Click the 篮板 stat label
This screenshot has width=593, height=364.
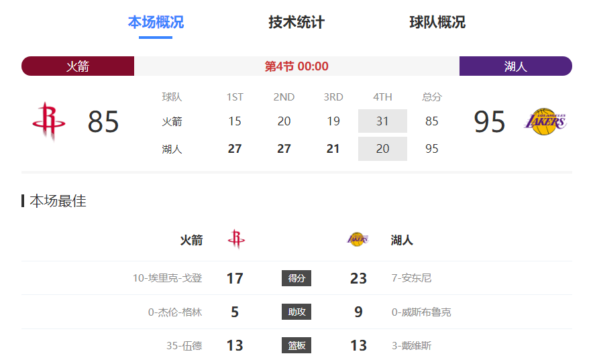(296, 346)
